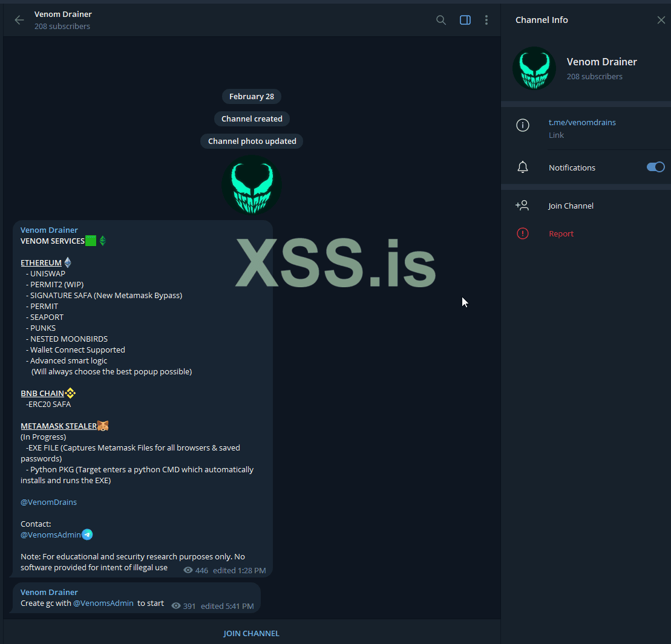Click the Telegram emoji after @VenomsAdmin
Screen dimensions: 671x644
click(87, 535)
